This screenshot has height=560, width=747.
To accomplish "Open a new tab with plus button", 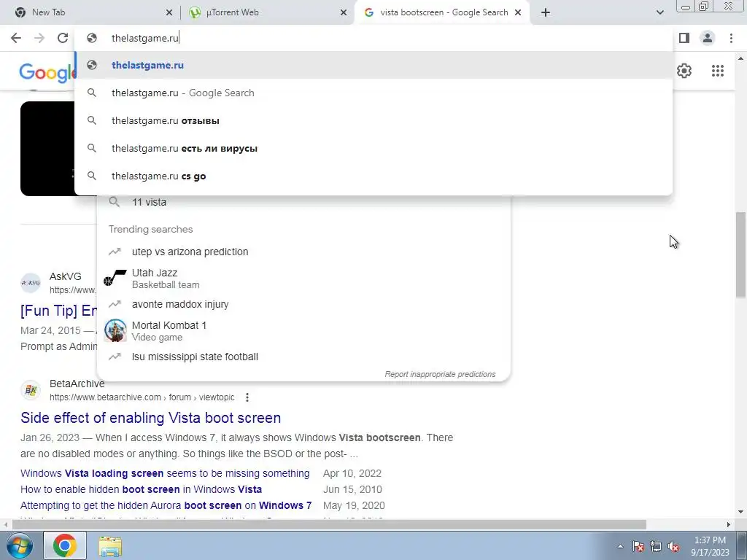I will click(x=546, y=12).
